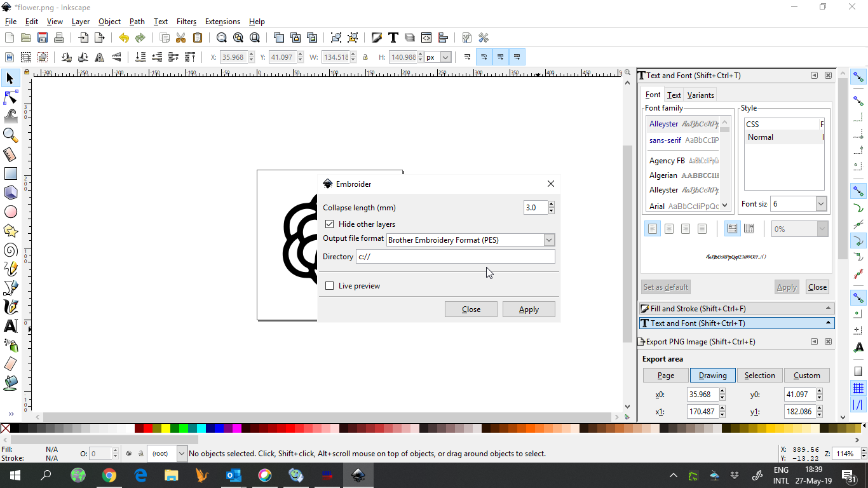The height and width of the screenshot is (488, 868).
Task: Select the Calligraphy pen tool
Action: pos(10,307)
